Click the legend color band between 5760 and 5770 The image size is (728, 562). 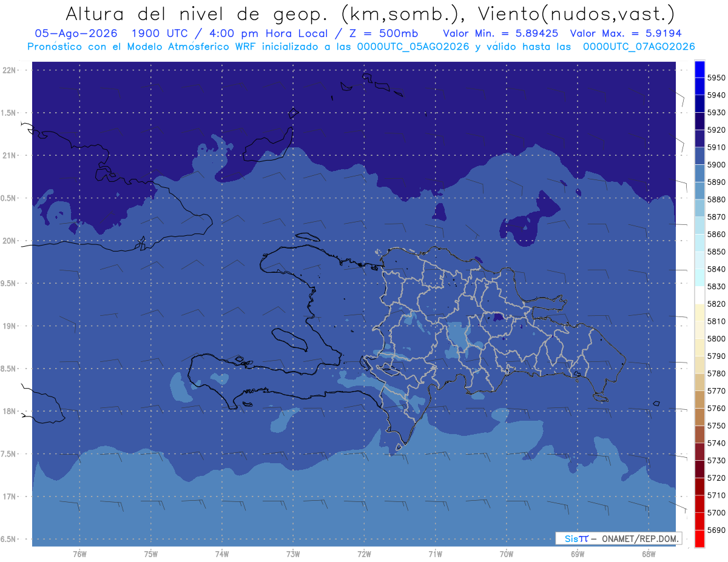(699, 400)
